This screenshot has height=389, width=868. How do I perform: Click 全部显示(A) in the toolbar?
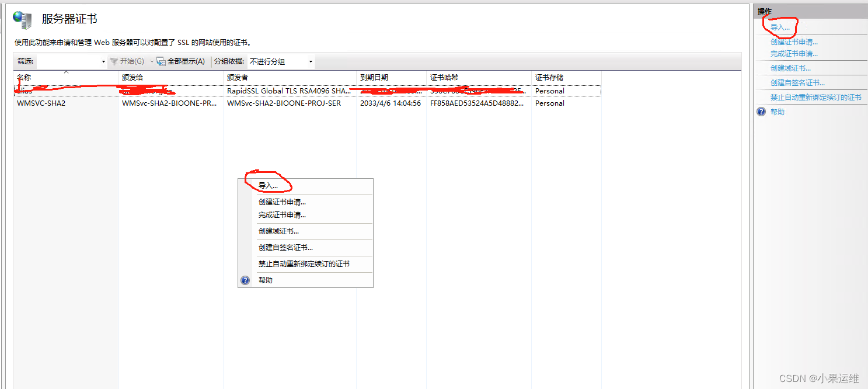[x=181, y=61]
